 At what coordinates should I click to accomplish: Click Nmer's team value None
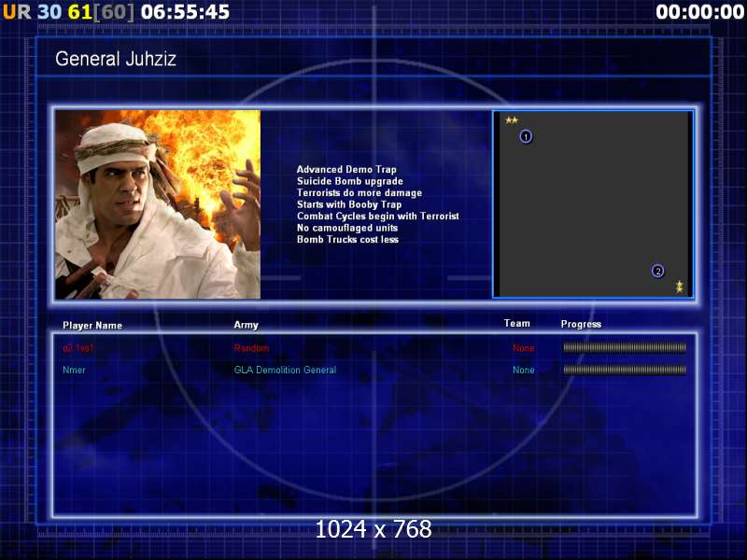pyautogui.click(x=524, y=370)
